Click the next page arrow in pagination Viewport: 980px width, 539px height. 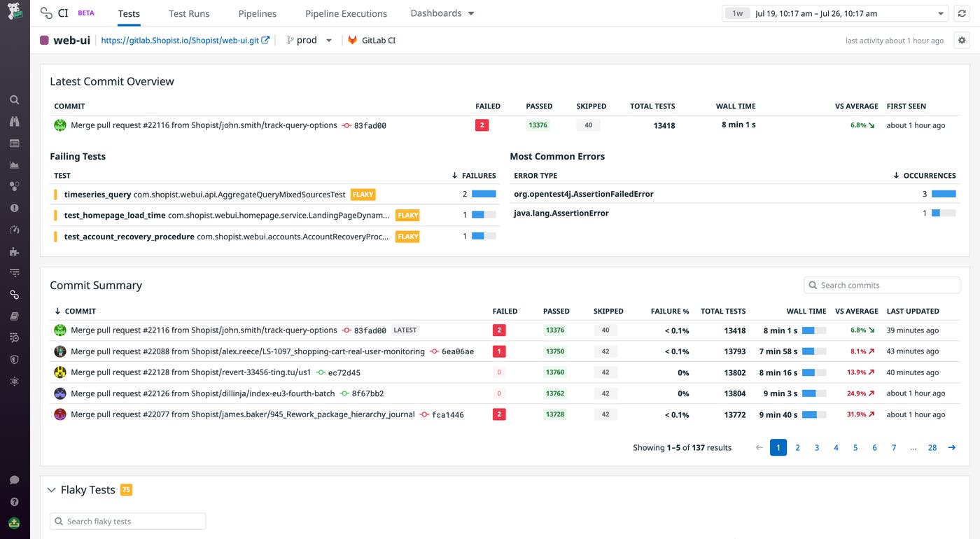[952, 448]
